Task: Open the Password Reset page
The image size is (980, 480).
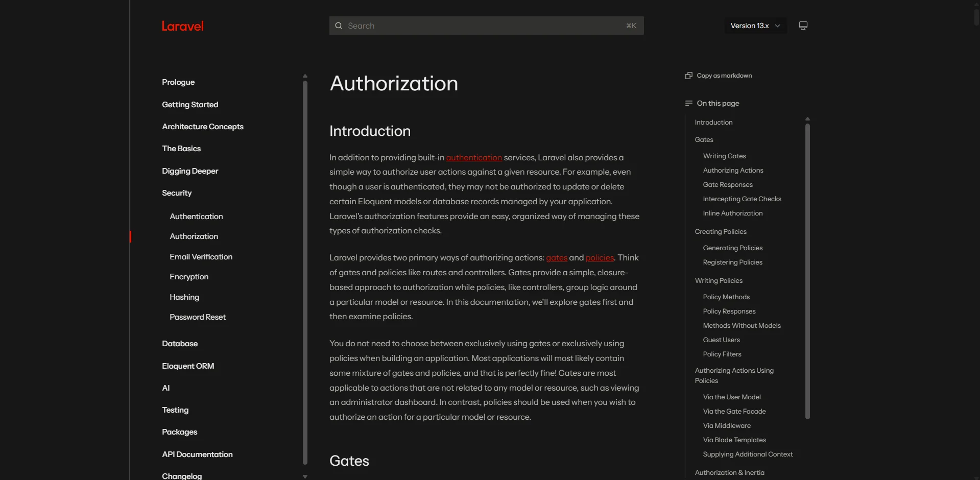Action: coord(198,317)
